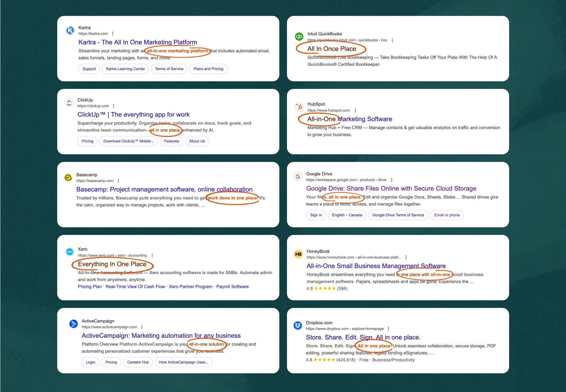This screenshot has height=392, width=566.
Task: Open the three-dot menu beside clickup.com URL
Action: 113,106
